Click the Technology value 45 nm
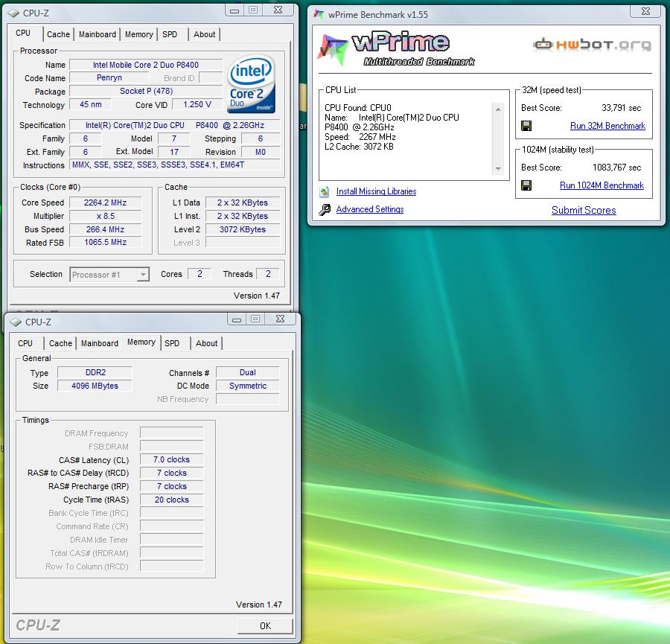The height and width of the screenshot is (644, 670). point(90,104)
